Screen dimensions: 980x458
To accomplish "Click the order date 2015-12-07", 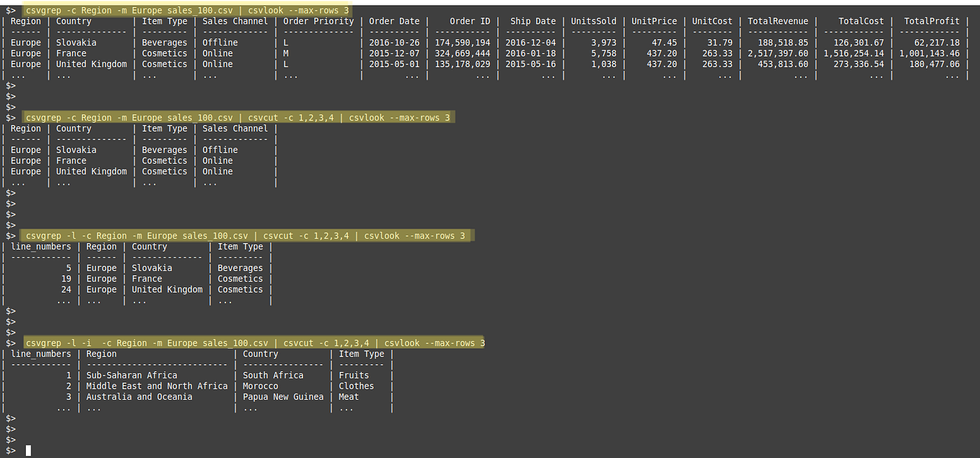I will tap(394, 53).
